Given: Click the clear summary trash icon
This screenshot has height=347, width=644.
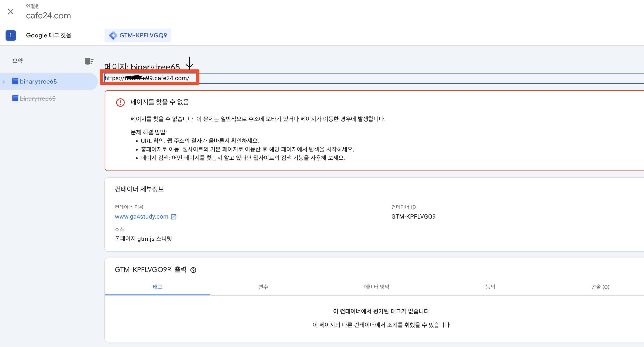Looking at the screenshot, I should click(89, 61).
